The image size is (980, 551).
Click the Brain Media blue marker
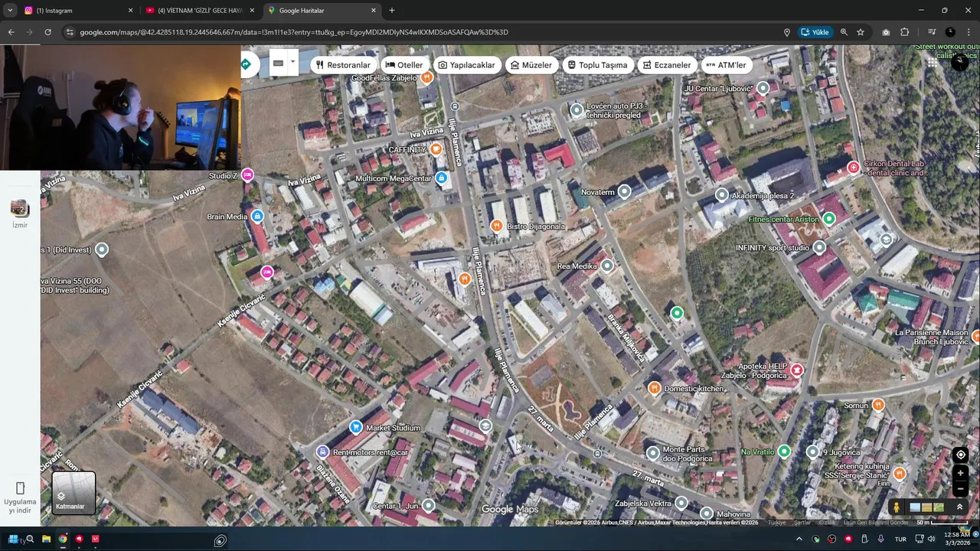point(257,217)
